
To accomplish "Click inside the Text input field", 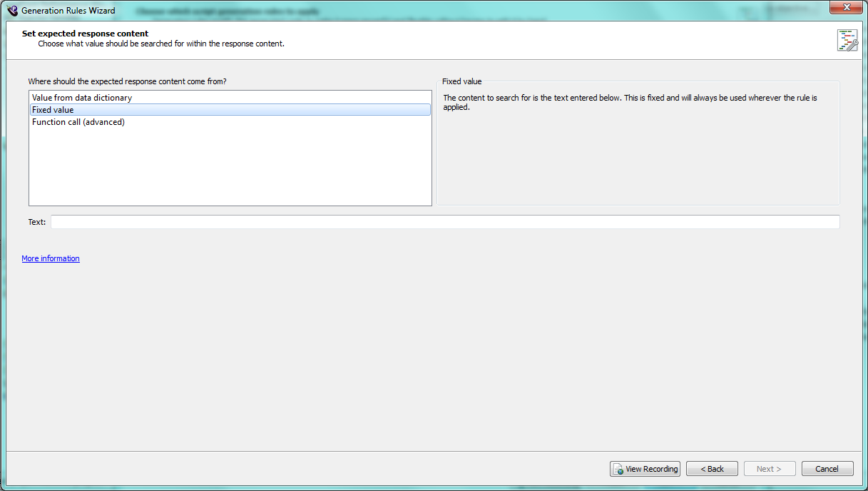I will pos(444,222).
